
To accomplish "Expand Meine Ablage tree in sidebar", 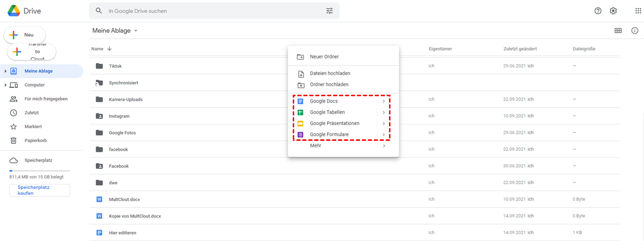I will 5,71.
